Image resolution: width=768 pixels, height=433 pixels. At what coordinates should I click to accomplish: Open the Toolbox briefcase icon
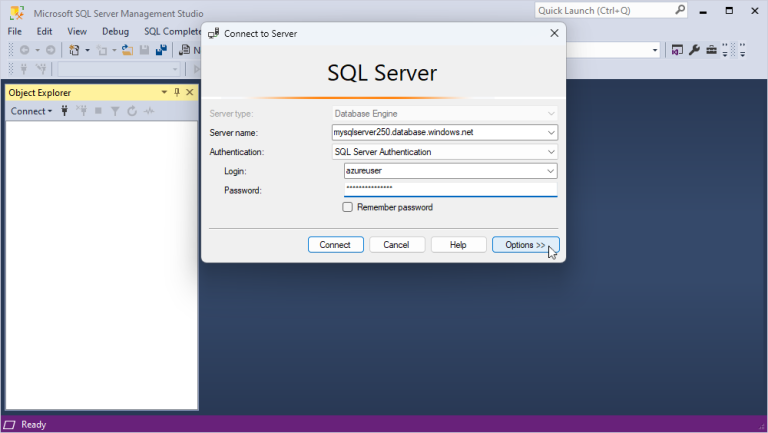(711, 50)
